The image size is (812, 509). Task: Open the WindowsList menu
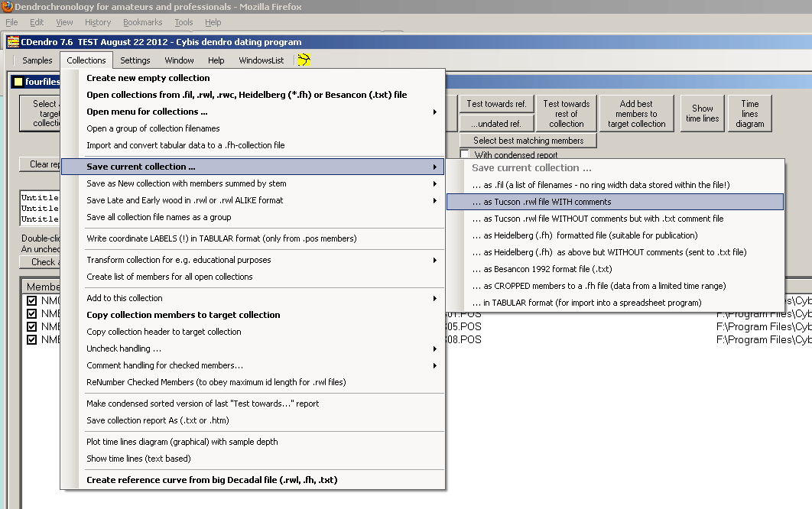tap(261, 60)
